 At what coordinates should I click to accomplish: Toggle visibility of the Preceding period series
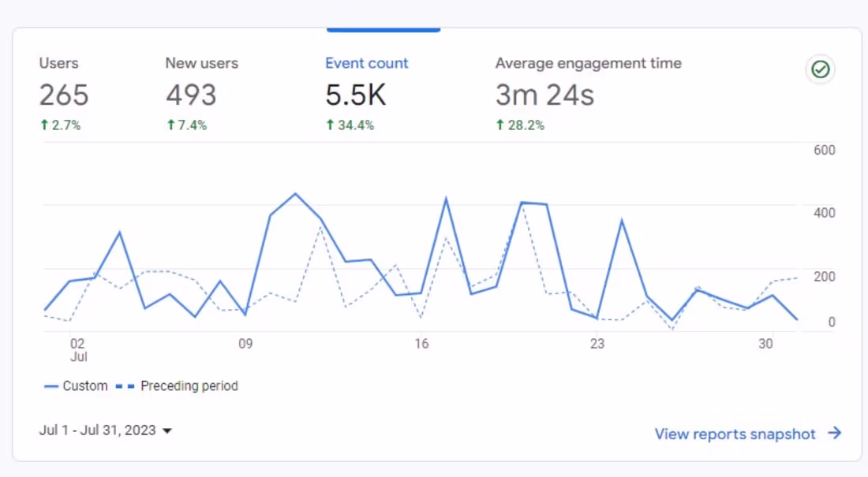pyautogui.click(x=189, y=386)
